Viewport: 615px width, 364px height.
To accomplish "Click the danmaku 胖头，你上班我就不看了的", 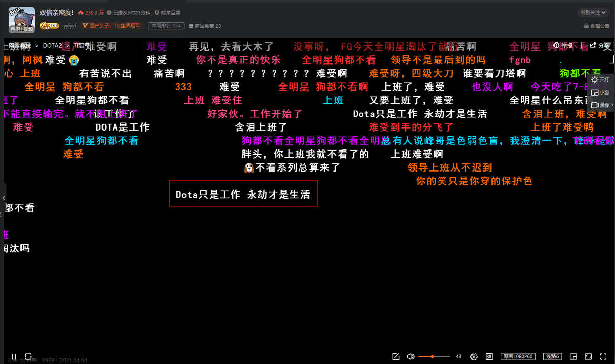I will [305, 154].
